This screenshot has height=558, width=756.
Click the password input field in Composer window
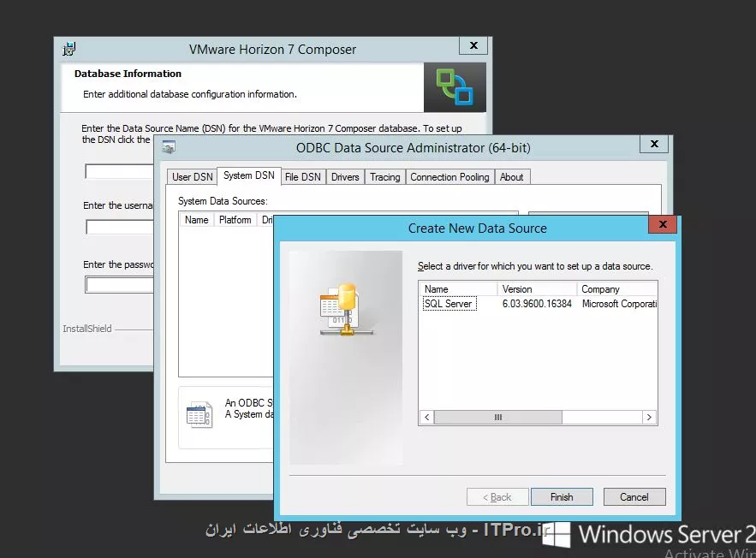click(x=119, y=285)
